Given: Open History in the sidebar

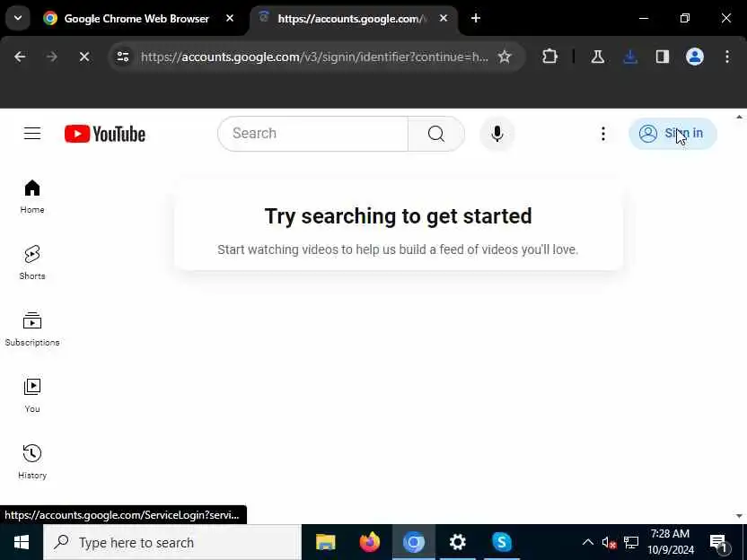Looking at the screenshot, I should pos(32,461).
